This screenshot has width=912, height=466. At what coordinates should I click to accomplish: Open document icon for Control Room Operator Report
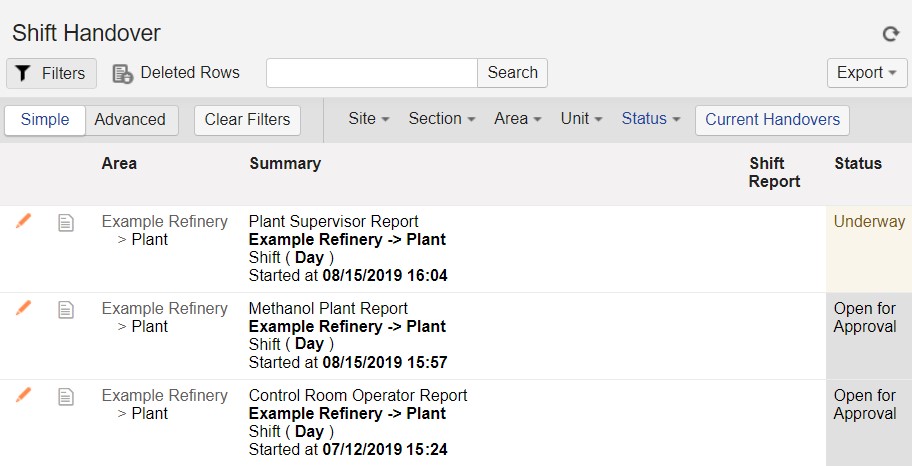[66, 397]
